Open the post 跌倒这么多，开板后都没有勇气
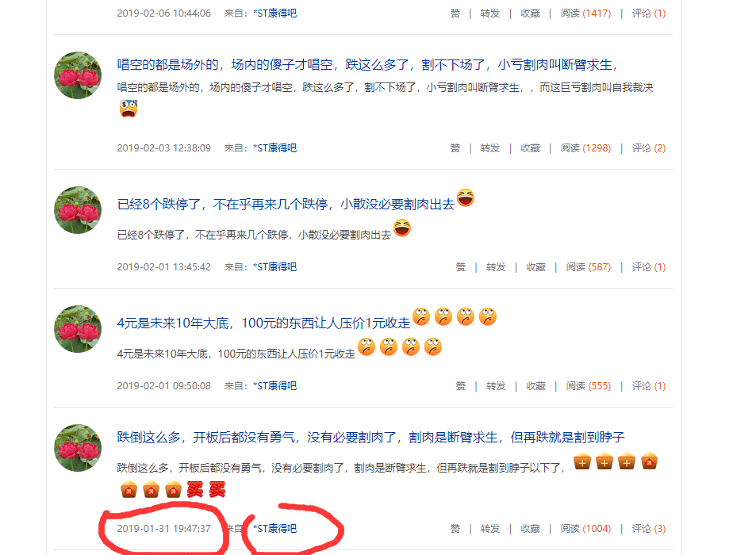 click(370, 438)
